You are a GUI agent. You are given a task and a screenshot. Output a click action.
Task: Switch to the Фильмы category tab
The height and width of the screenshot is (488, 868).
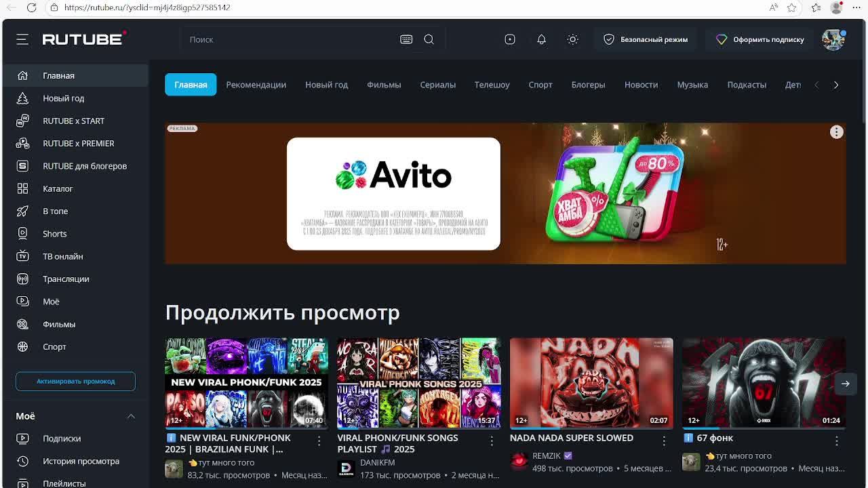384,85
